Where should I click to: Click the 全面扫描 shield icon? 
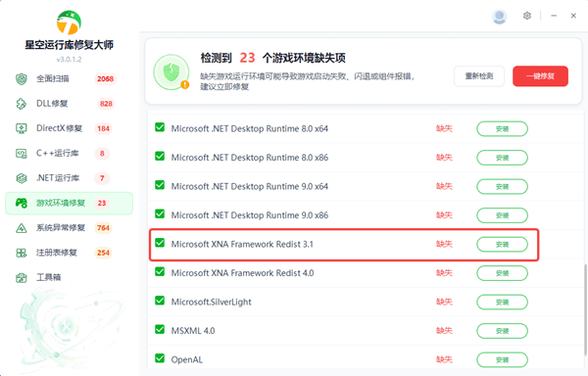coord(22,79)
